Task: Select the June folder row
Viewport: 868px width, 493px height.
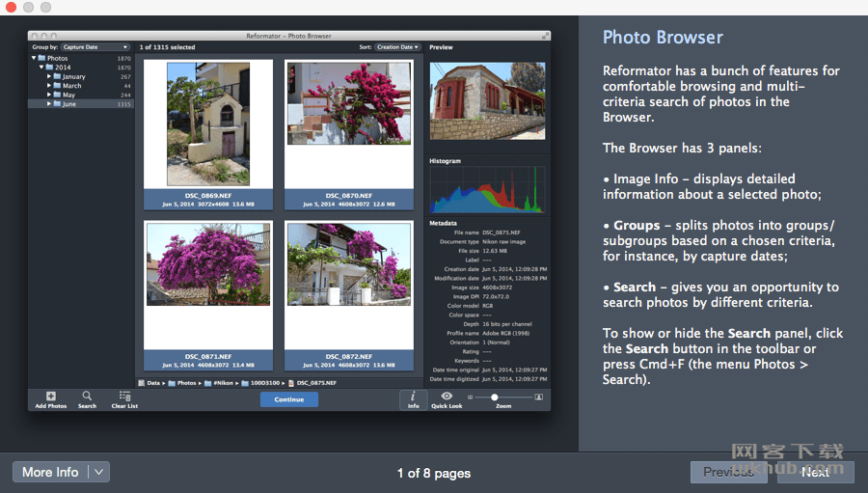Action: pos(81,103)
